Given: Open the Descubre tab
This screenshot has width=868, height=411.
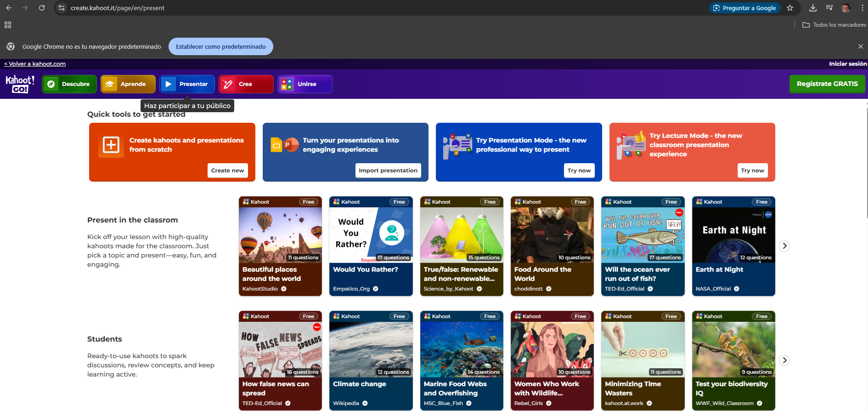Looking at the screenshot, I should (69, 84).
